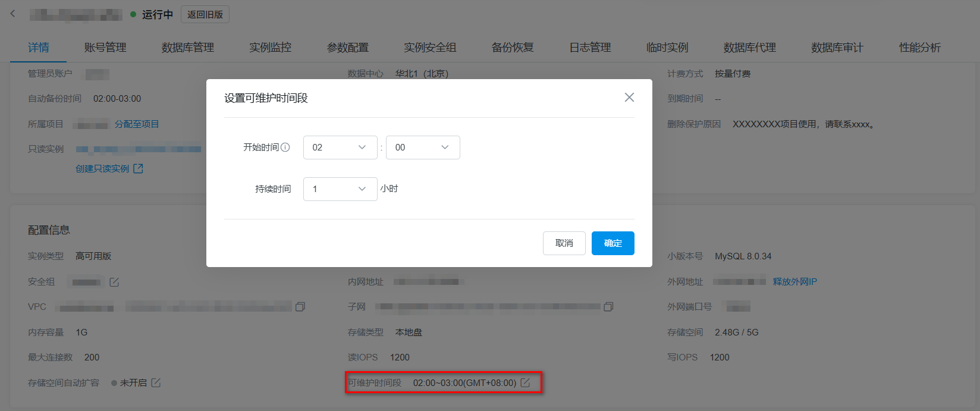Screen dimensions: 980x411
Task: Click the edit icon next to 安全组
Action: click(x=114, y=282)
